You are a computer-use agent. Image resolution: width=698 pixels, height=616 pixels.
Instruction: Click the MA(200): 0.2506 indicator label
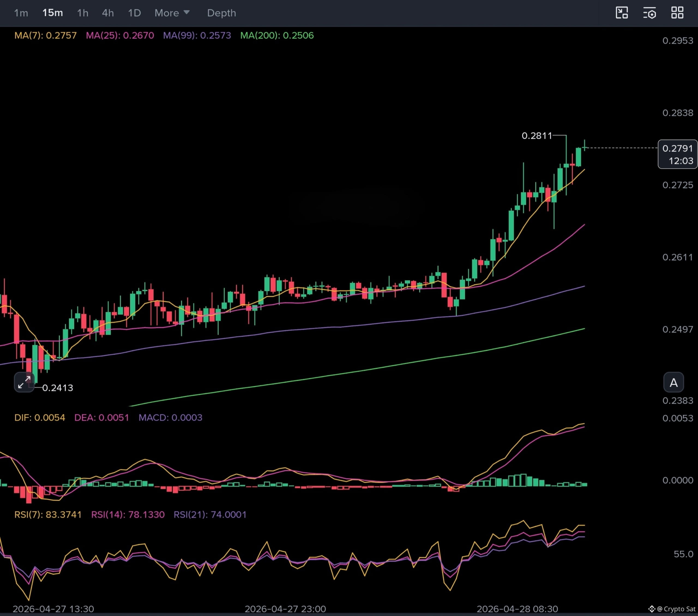tap(277, 35)
